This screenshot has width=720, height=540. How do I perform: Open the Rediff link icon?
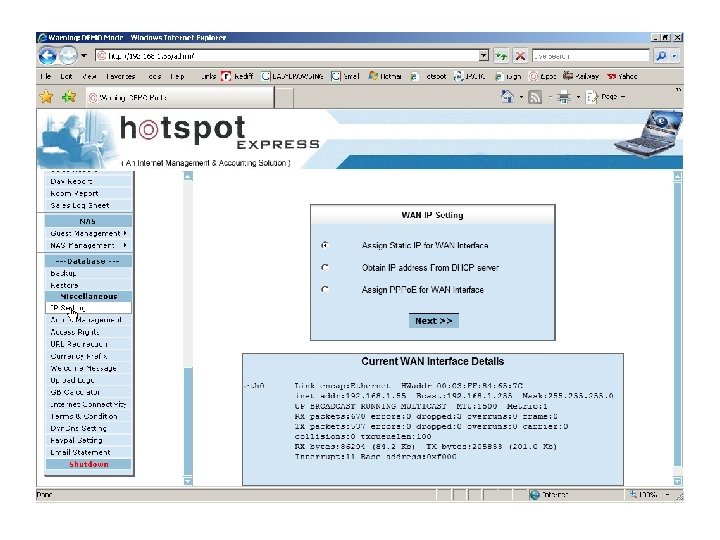click(x=226, y=76)
